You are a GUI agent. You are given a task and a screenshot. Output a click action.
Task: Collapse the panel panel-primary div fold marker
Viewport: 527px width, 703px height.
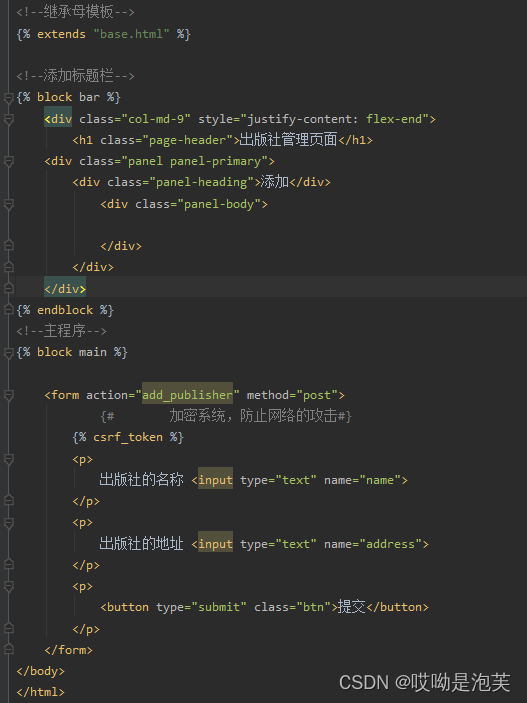click(x=9, y=161)
